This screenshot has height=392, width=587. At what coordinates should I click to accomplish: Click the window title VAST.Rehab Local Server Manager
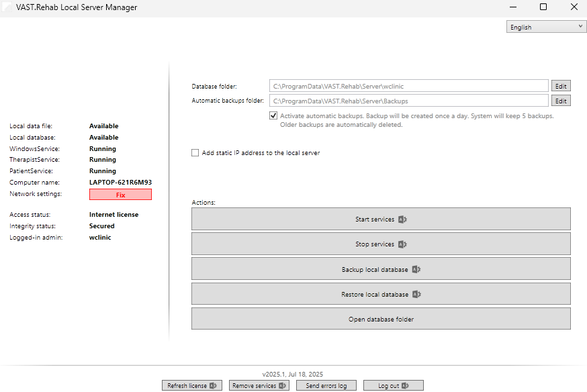click(x=77, y=7)
